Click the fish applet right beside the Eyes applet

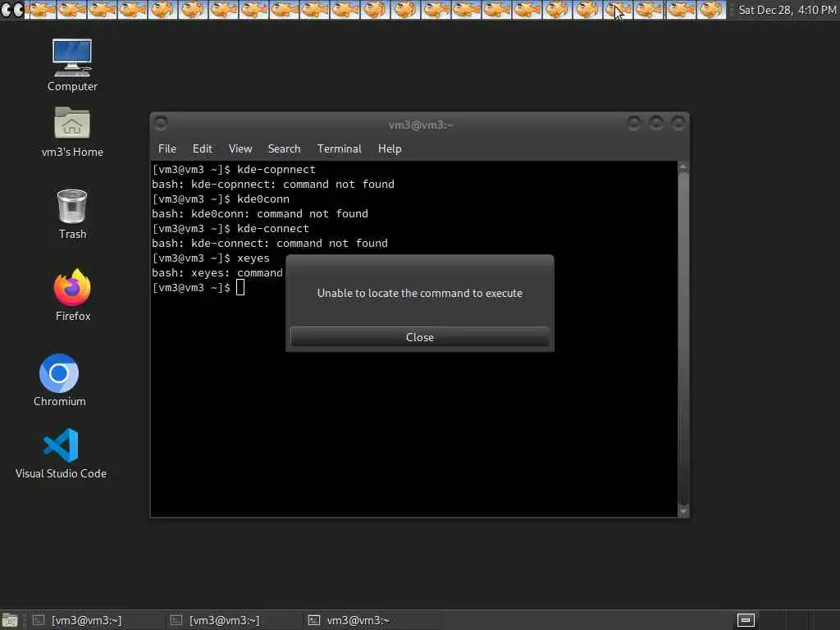pos(41,10)
